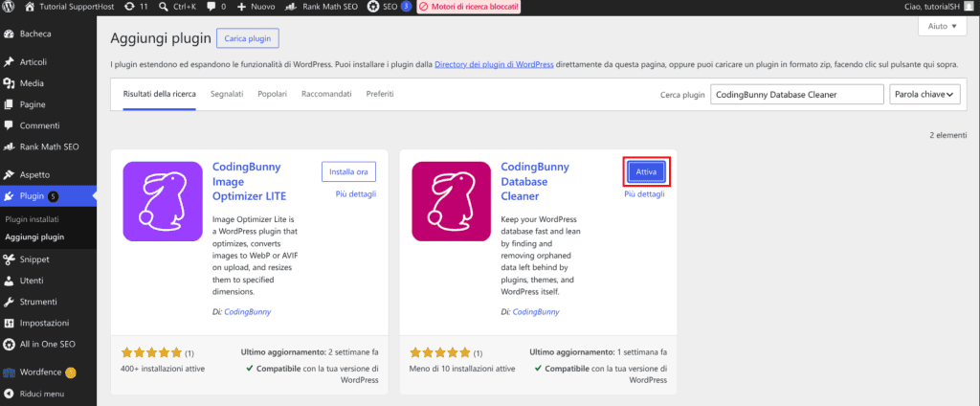The image size is (980, 406).
Task: Click CodingBunny author link under Image Optimizer
Action: point(248,311)
